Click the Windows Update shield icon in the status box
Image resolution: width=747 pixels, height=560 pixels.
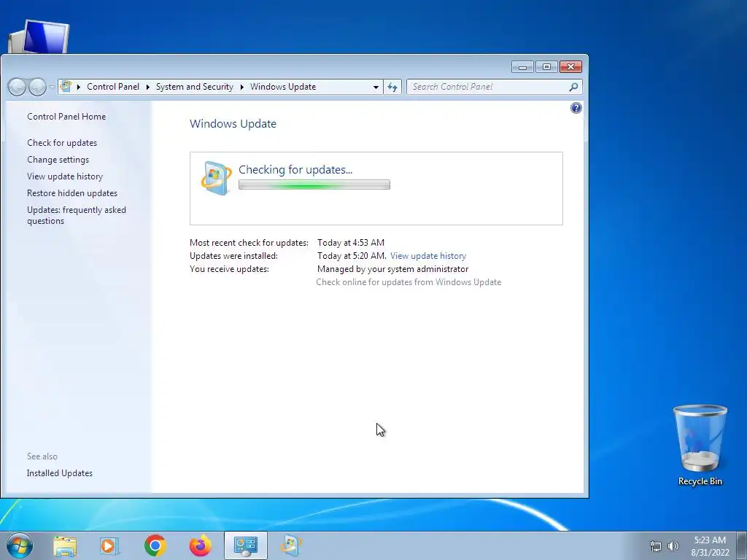[216, 178]
